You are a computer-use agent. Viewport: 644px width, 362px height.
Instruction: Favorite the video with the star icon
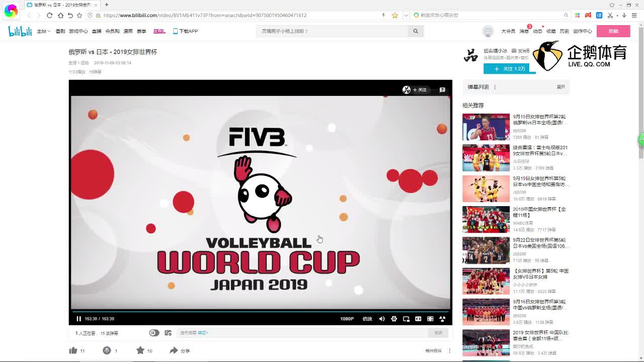pyautogui.click(x=140, y=350)
